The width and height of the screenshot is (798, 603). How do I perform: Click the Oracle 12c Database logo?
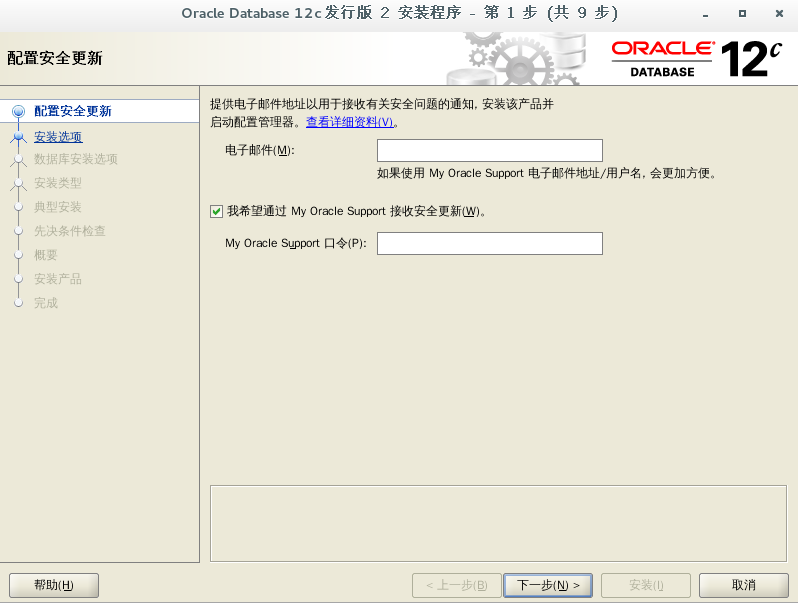click(x=696, y=59)
